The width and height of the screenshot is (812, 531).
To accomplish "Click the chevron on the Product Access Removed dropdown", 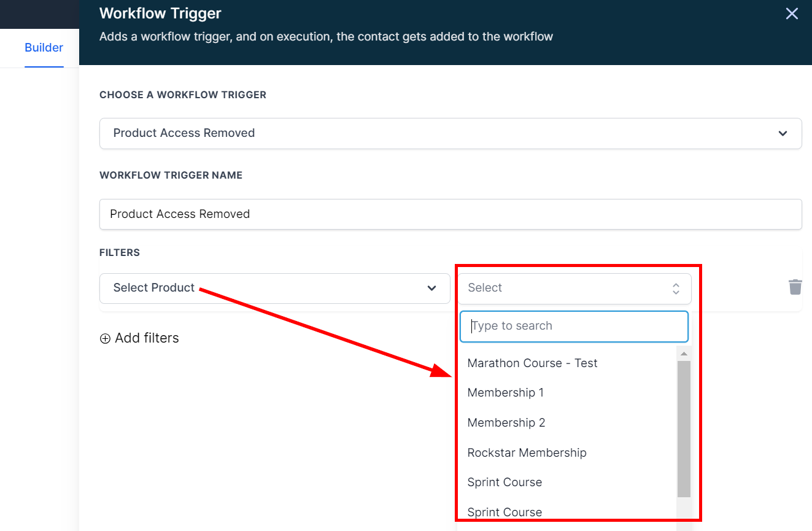I will pos(783,133).
